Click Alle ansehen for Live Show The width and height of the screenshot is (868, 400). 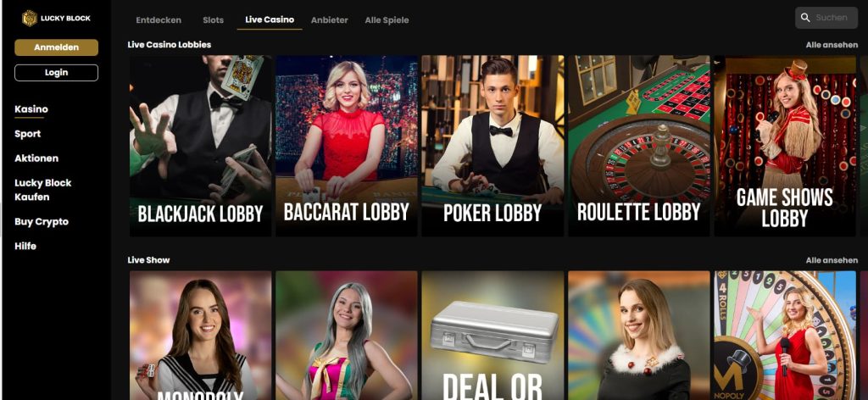click(x=832, y=260)
